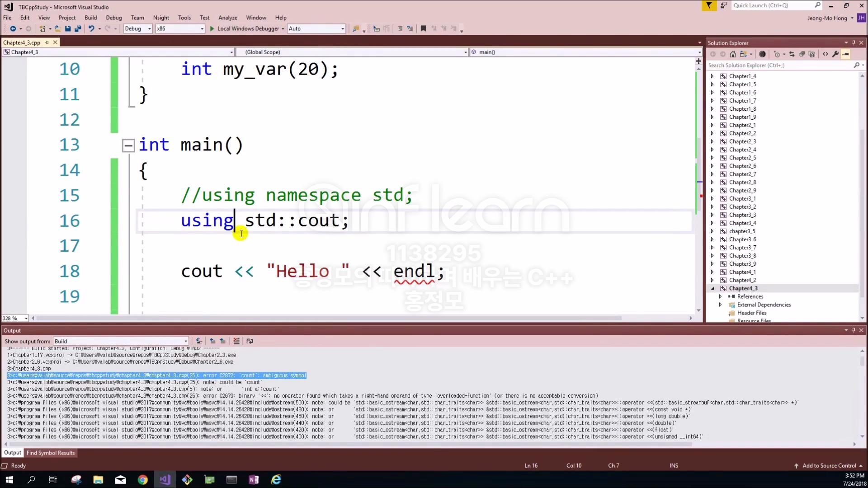Click Collapse All icon in Solution Explorer
The image size is (868, 488).
[x=802, y=54]
